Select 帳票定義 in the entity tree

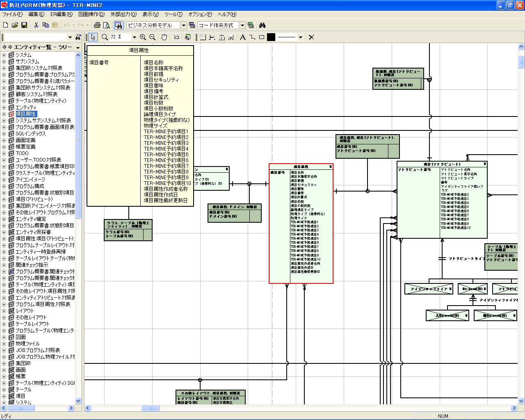pos(25,147)
